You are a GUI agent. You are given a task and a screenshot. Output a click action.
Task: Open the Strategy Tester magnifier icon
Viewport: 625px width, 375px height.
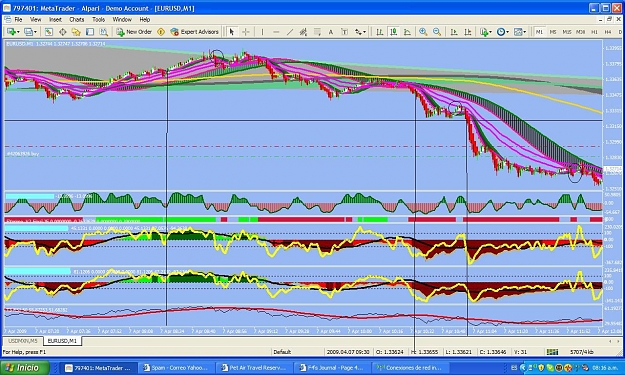point(104,32)
